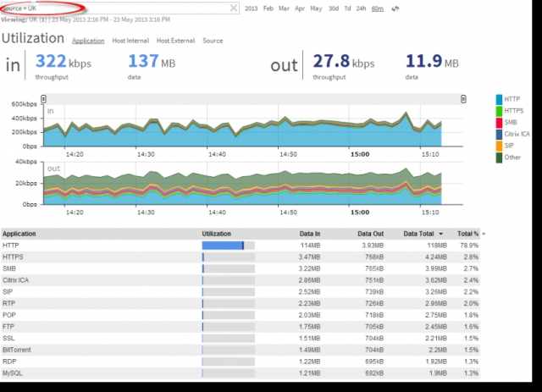Select the 2013 time range

pyautogui.click(x=251, y=8)
